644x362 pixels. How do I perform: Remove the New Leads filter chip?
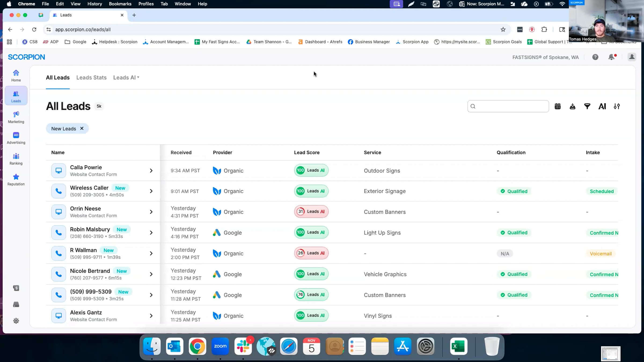[82, 128]
